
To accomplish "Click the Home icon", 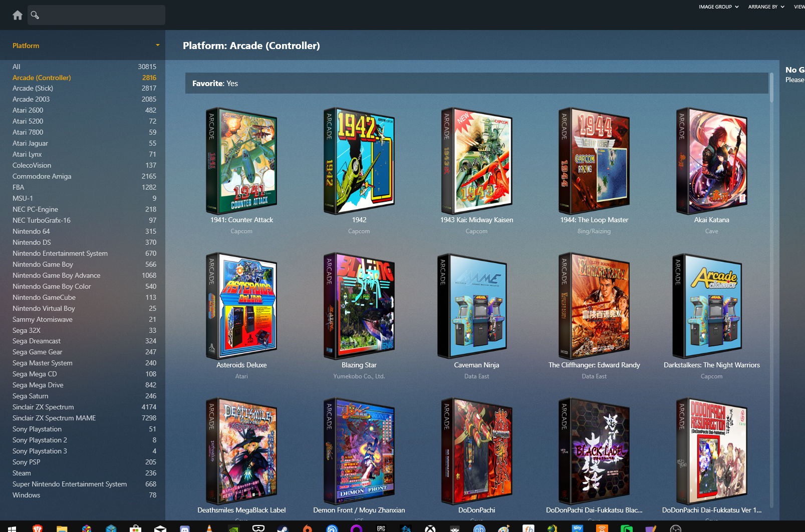I will [18, 15].
